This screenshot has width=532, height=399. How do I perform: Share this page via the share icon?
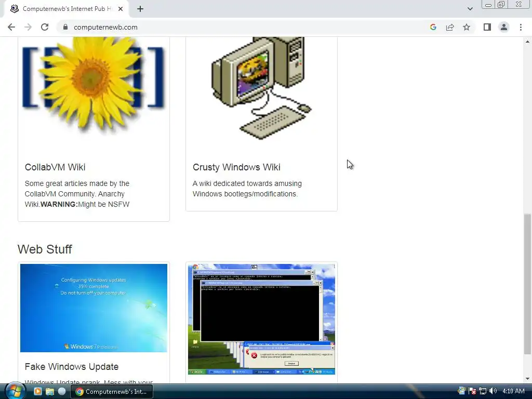tap(450, 27)
